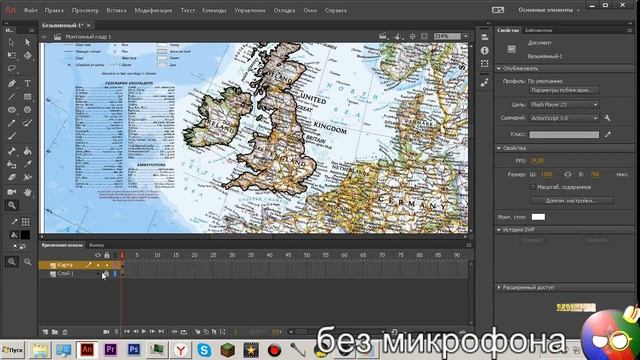Play the timeline animation
This screenshot has height=360, width=640.
pyautogui.click(x=144, y=332)
